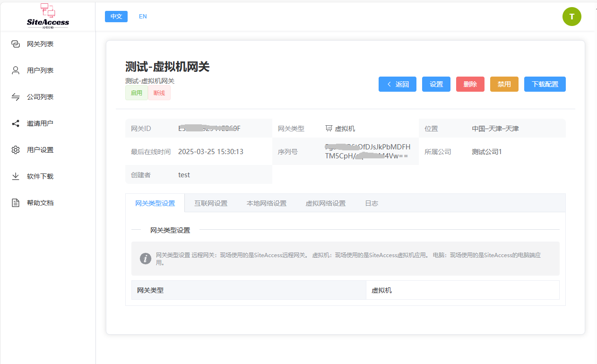Click the help document page icon

pos(16,203)
